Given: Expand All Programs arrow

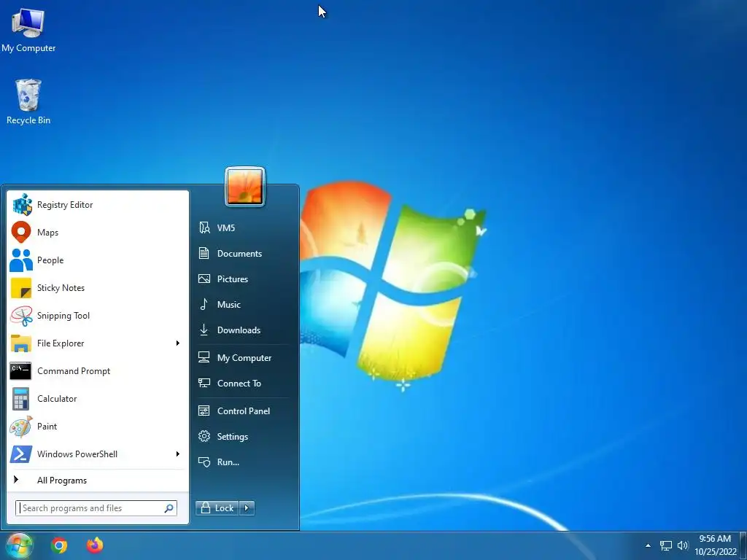Looking at the screenshot, I should tap(16, 480).
